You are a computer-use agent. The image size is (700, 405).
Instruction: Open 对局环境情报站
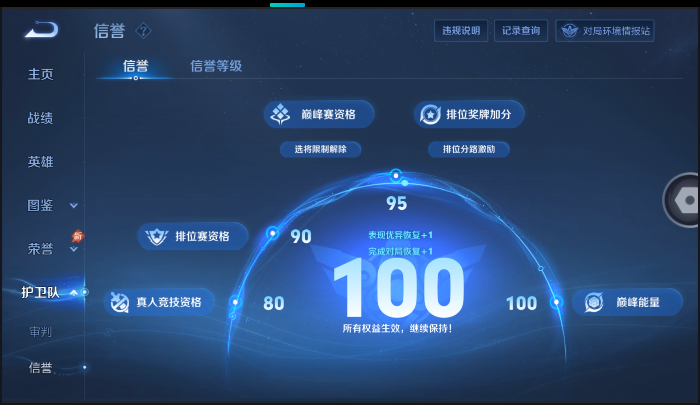[605, 31]
